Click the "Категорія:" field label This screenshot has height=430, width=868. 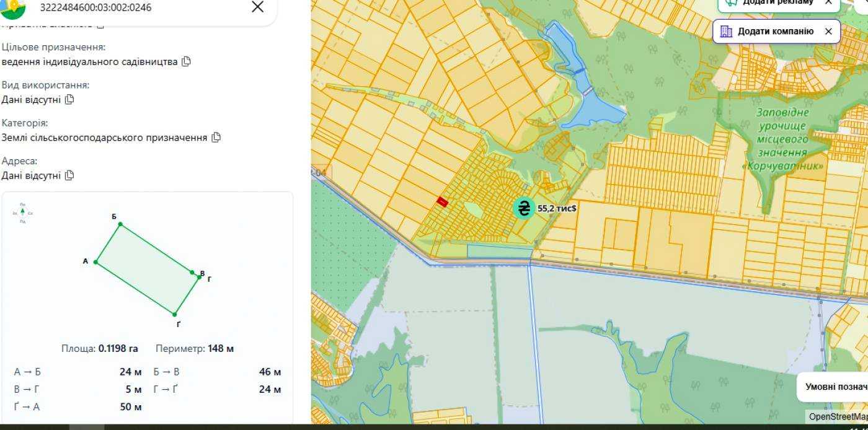[25, 123]
